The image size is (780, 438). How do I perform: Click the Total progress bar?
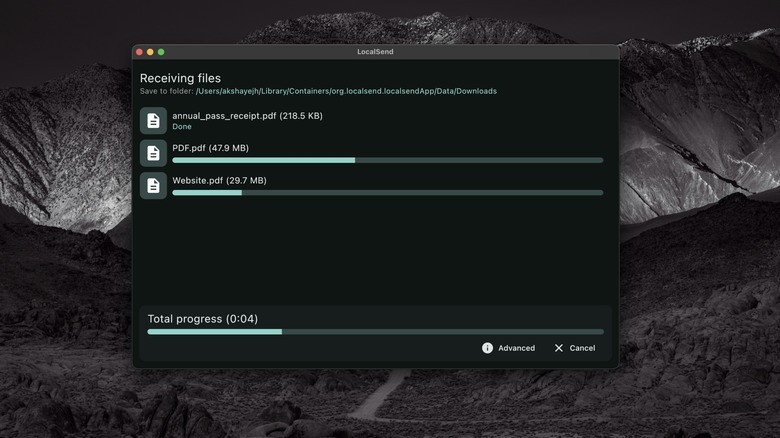(375, 331)
